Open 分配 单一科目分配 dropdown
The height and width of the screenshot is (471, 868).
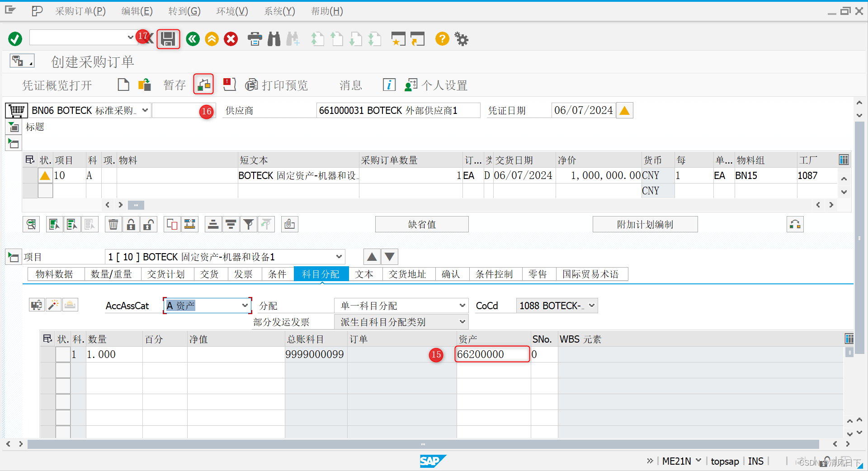(462, 306)
